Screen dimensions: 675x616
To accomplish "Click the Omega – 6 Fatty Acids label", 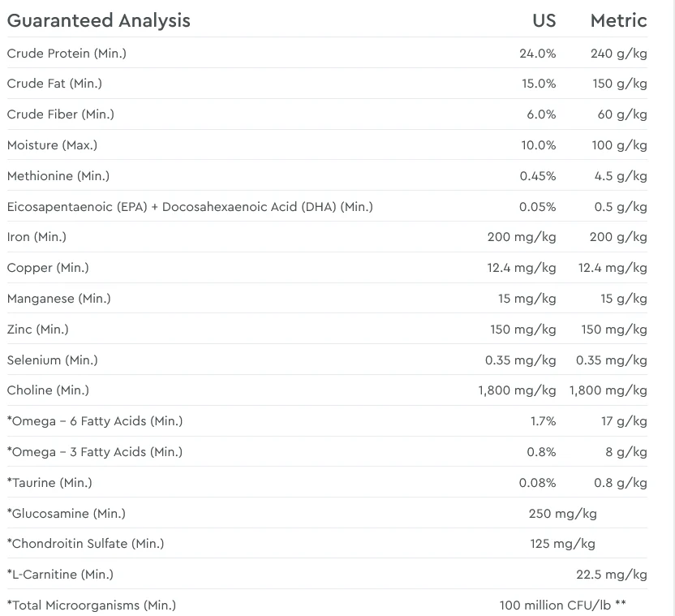I will point(95,421).
